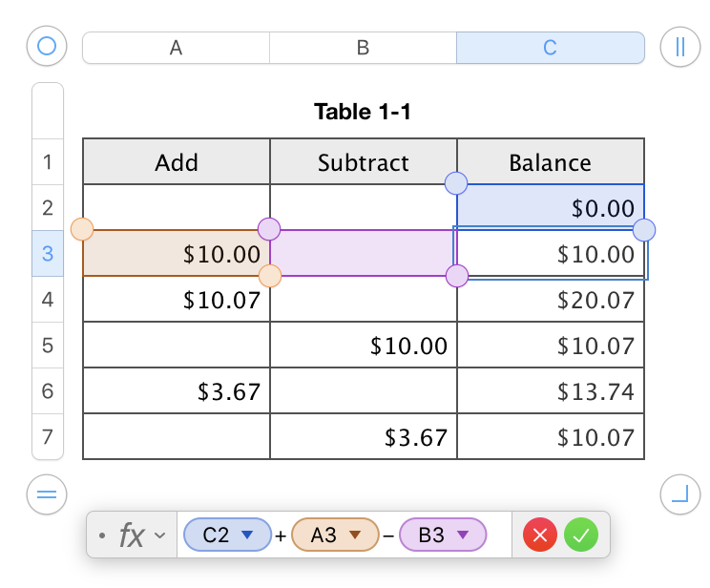Screen dimensions: 710x588
Task: Click the Balance header cell
Action: [550, 162]
